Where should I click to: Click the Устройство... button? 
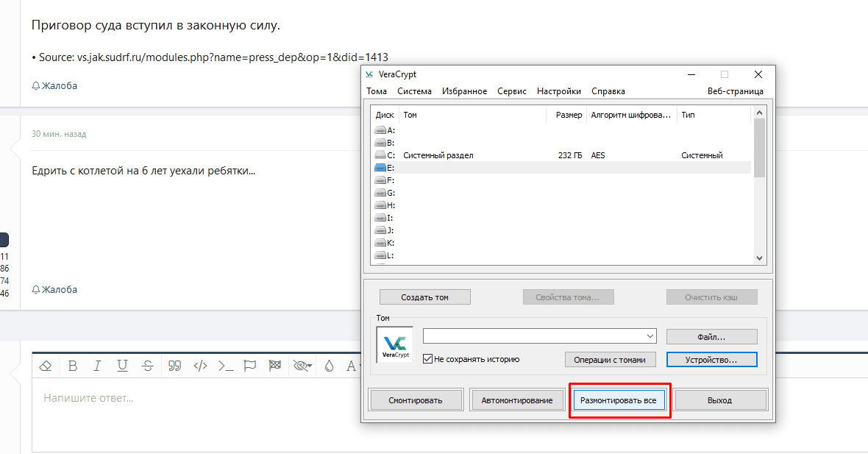coord(711,360)
